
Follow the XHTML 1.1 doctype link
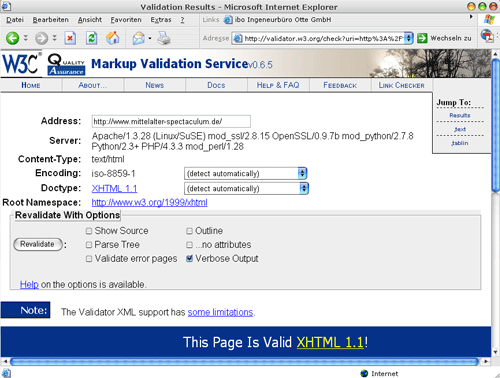(114, 188)
